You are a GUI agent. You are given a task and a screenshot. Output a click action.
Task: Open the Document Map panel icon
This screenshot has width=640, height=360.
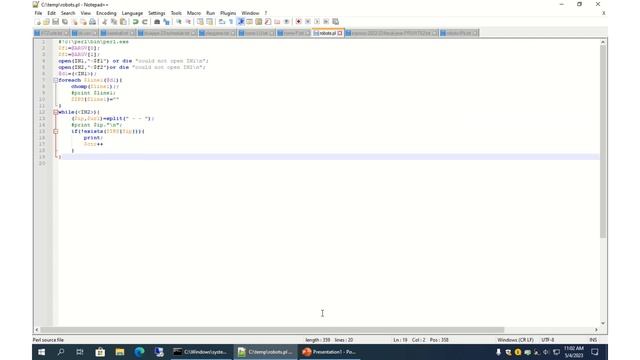259,22
